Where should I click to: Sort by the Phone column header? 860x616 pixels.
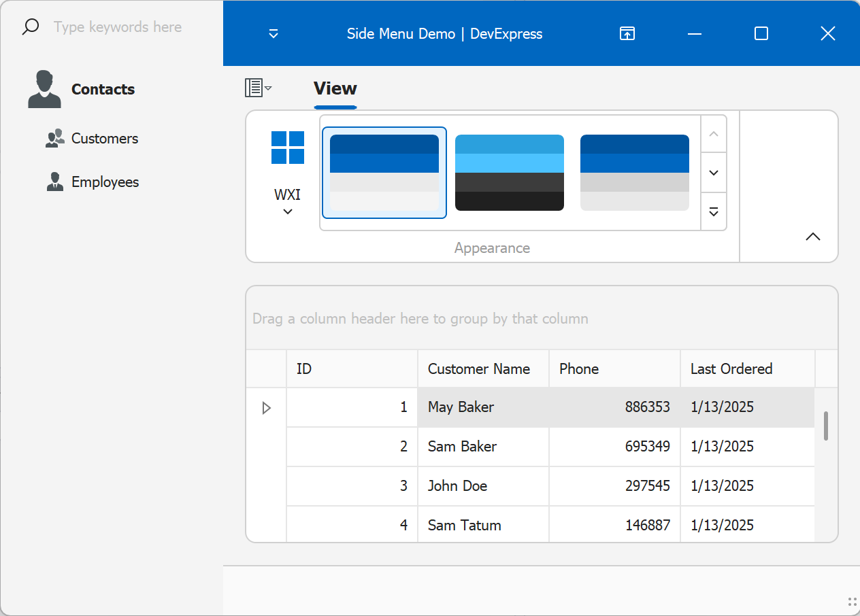[x=615, y=369]
